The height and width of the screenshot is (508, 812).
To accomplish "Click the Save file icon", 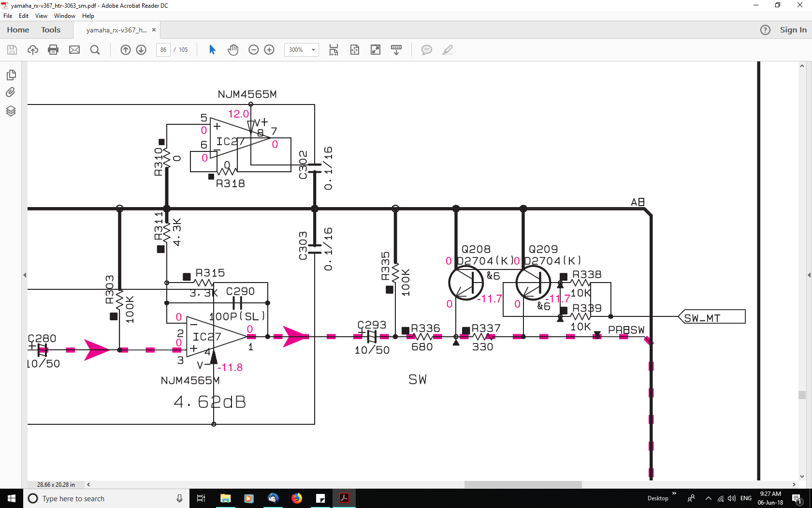I will point(12,50).
